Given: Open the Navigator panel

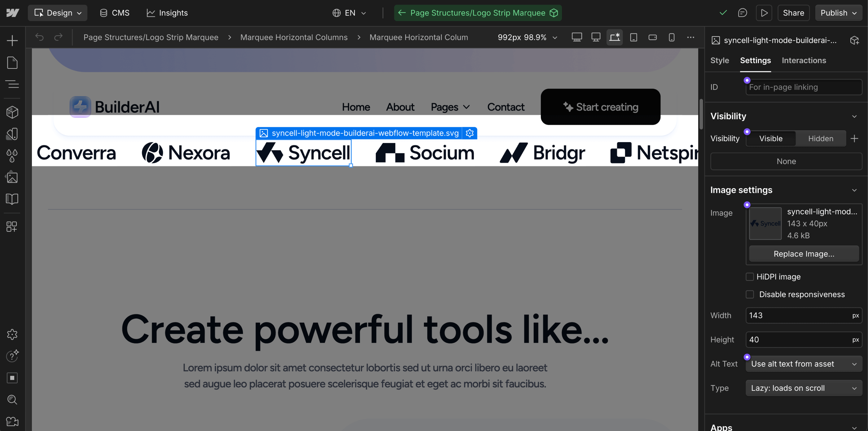Looking at the screenshot, I should point(12,84).
